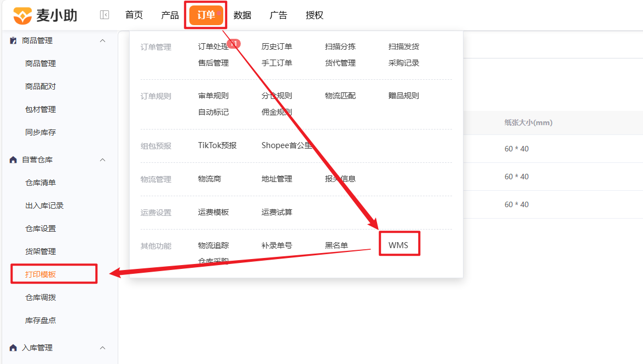Image resolution: width=643 pixels, height=364 pixels.
Task: Open the 首页 top menu
Action: (134, 15)
